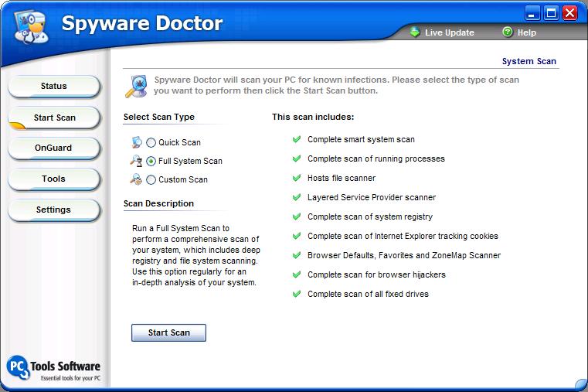Open the Help link text
This screenshot has width=588, height=392.
point(526,32)
